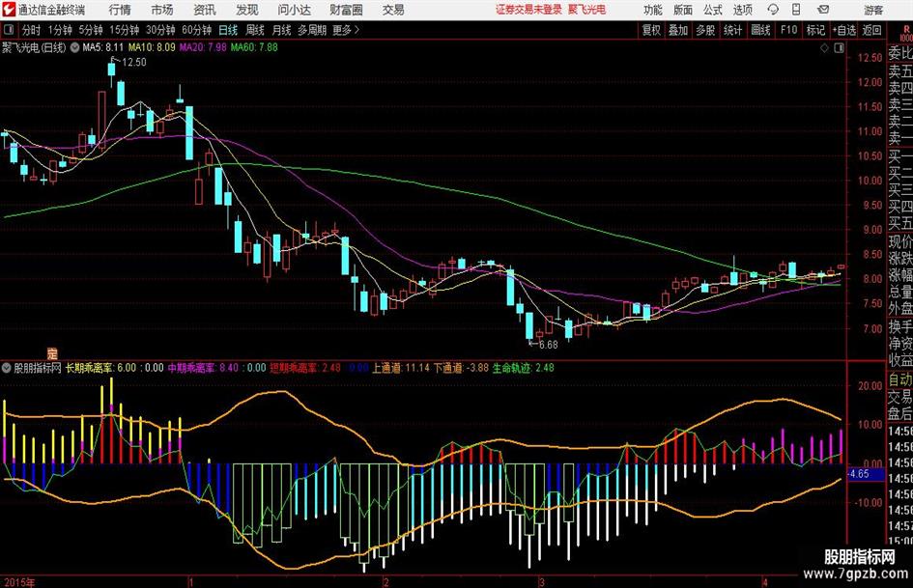The width and height of the screenshot is (913, 588).
Task: Click the 下通道: -3.88 indicator value
Action: (x=461, y=368)
